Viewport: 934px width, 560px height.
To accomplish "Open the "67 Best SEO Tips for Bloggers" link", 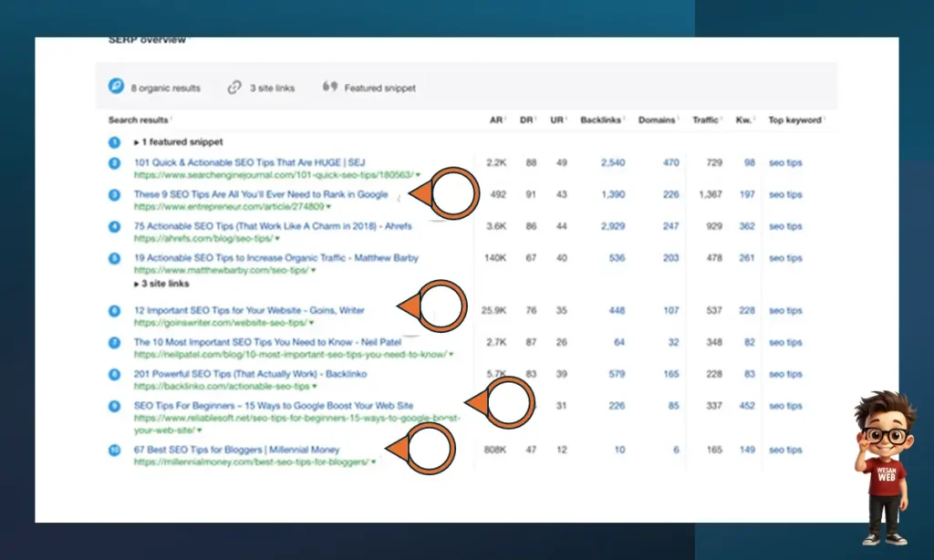I will point(237,449).
